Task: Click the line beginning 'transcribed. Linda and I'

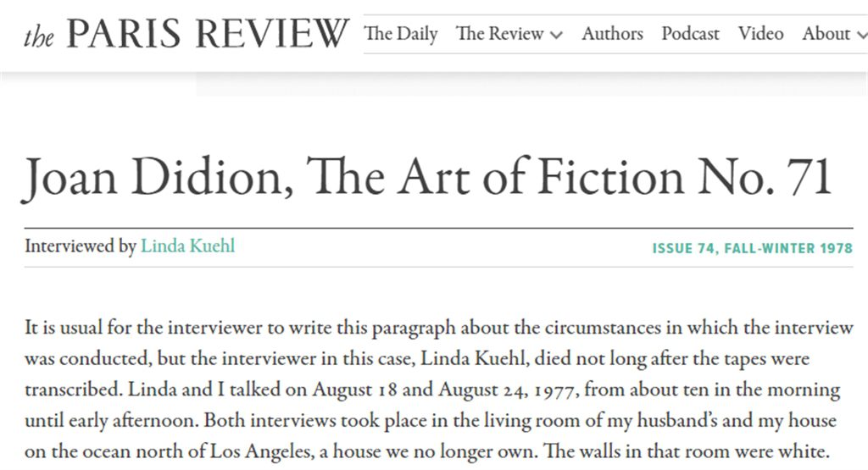Action: coord(432,390)
